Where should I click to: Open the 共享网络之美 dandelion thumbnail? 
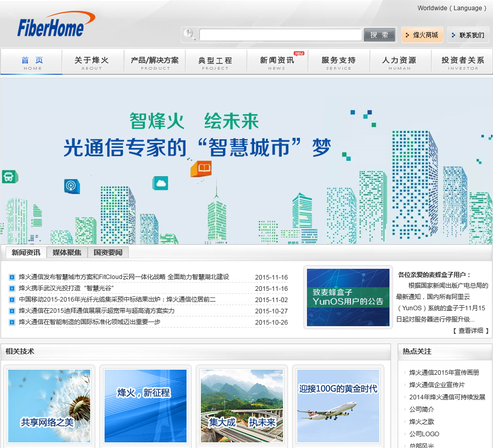click(x=49, y=406)
